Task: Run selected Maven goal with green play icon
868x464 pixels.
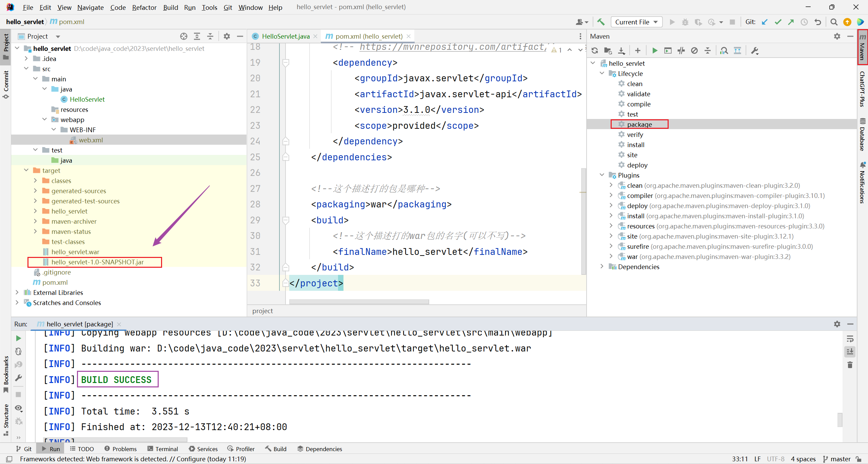Action: pyautogui.click(x=655, y=51)
